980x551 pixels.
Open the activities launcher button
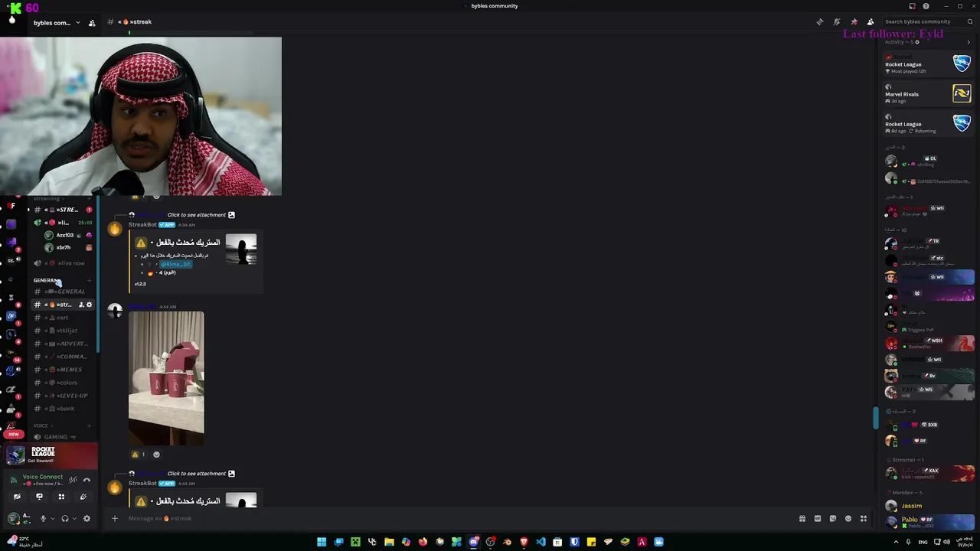(61, 497)
